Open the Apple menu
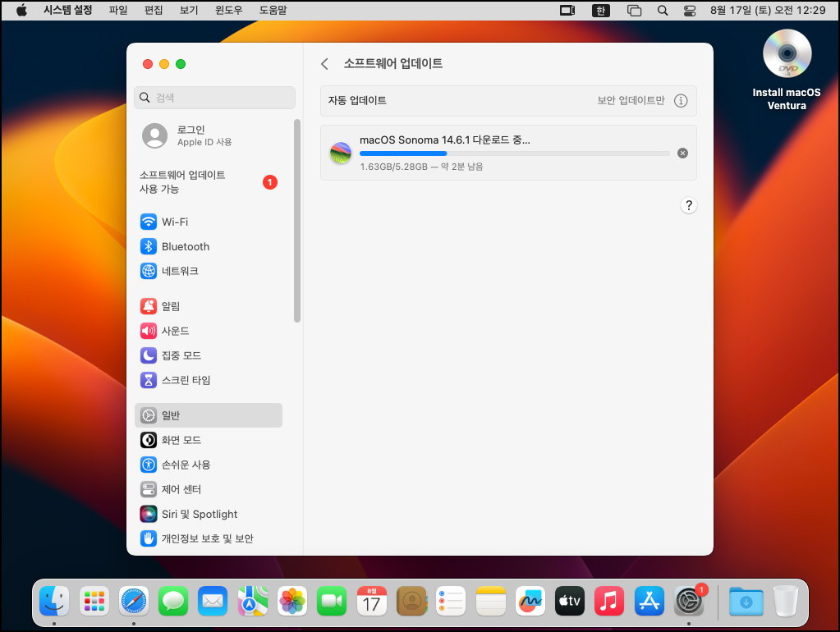840x632 pixels. [21, 10]
